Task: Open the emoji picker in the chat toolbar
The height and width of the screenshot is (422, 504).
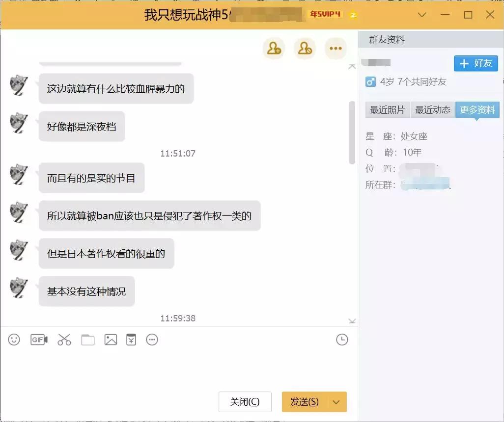Action: click(x=14, y=339)
